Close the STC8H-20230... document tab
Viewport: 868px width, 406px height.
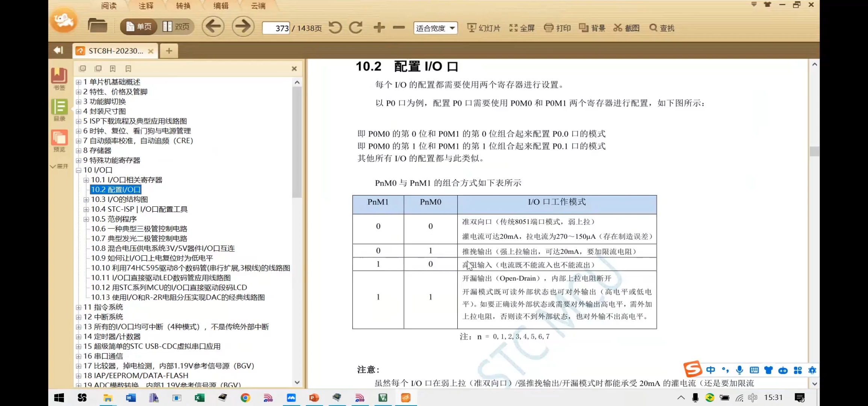(x=151, y=51)
